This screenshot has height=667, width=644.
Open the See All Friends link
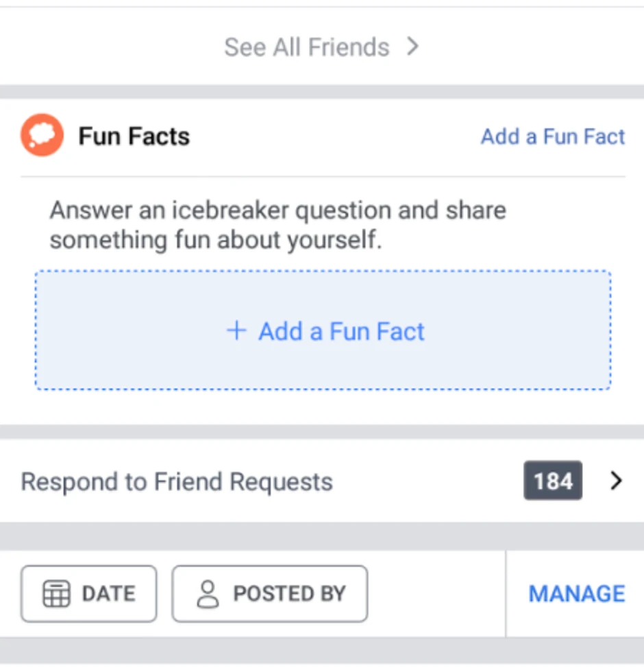point(306,47)
